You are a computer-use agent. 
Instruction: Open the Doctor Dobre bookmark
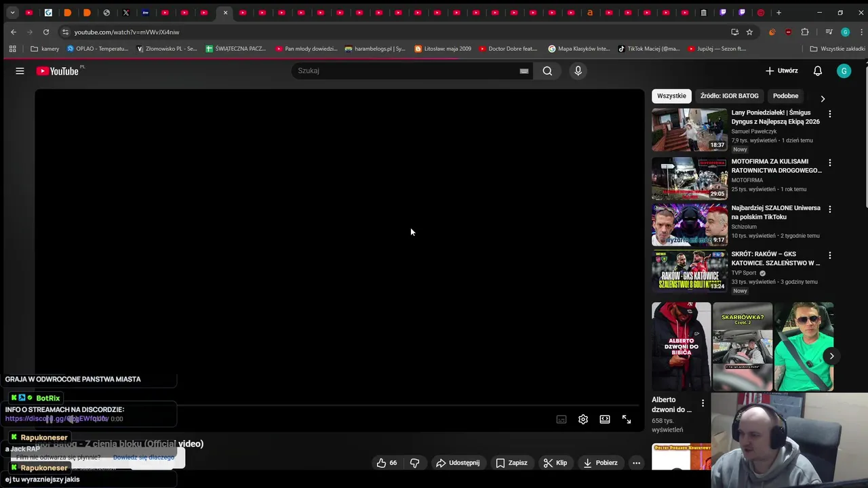coord(509,49)
